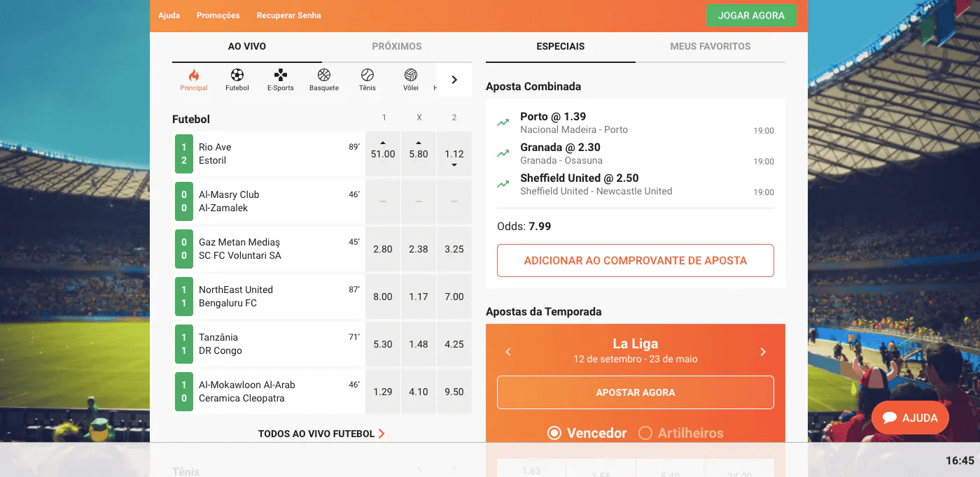Viewport: 980px width, 477px height.
Task: Click the chat bubble in AJUDA button
Action: pos(890,418)
